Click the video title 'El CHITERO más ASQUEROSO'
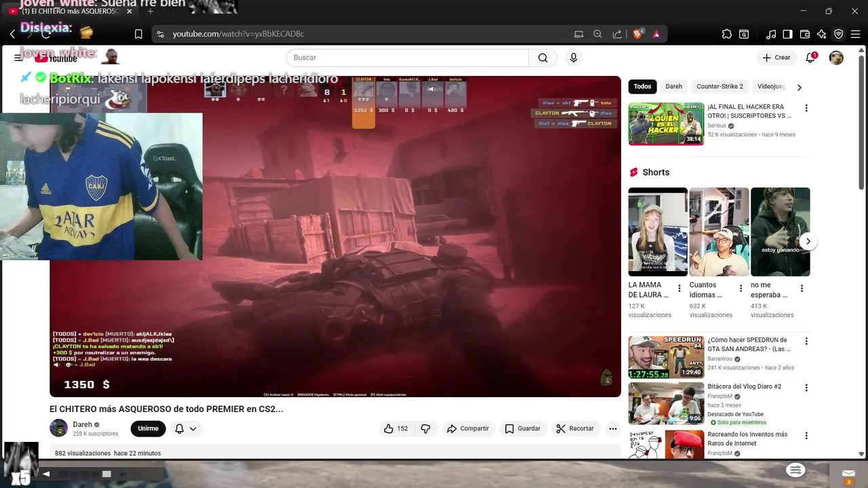Screen dimensions: 868x488 tap(166, 409)
